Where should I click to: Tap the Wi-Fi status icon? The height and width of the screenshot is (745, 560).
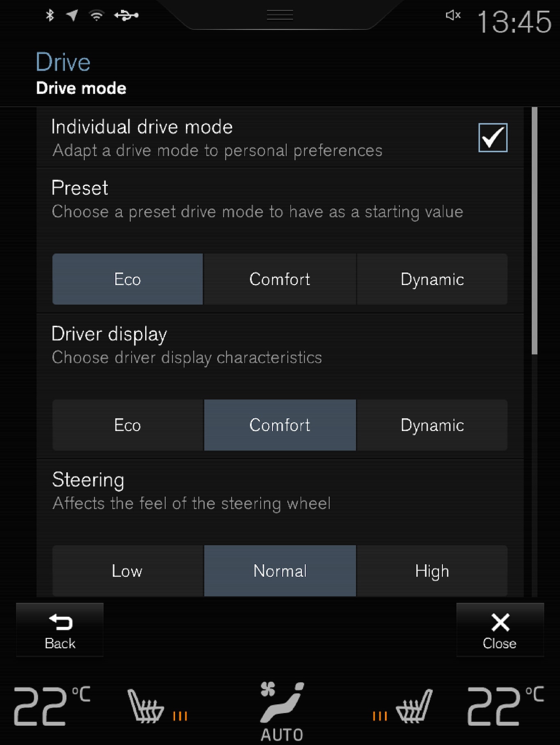coord(97,16)
